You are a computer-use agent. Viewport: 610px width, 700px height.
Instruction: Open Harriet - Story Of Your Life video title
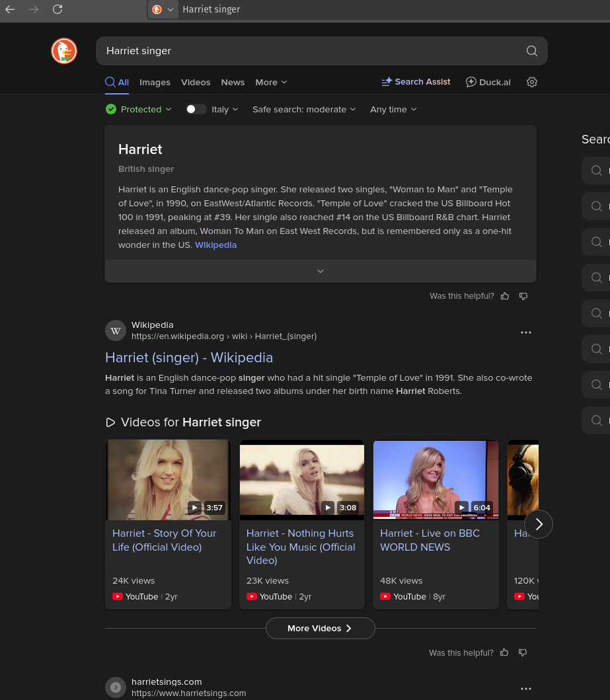click(164, 540)
